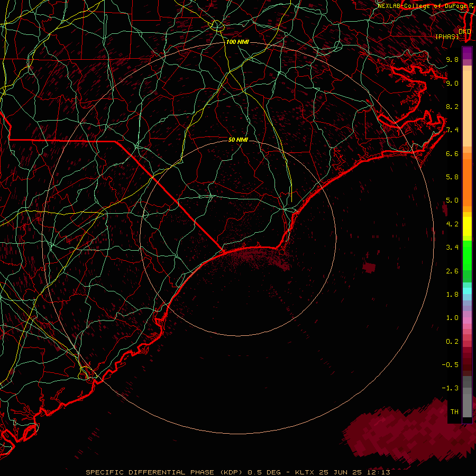Click the small square echo offshore east of the coast
The image size is (476, 476).
[x=369, y=268]
